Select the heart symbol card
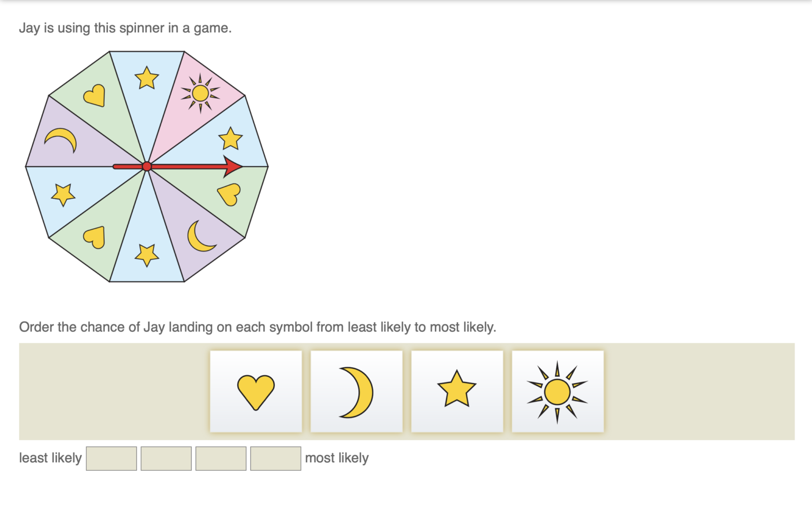 pos(256,391)
